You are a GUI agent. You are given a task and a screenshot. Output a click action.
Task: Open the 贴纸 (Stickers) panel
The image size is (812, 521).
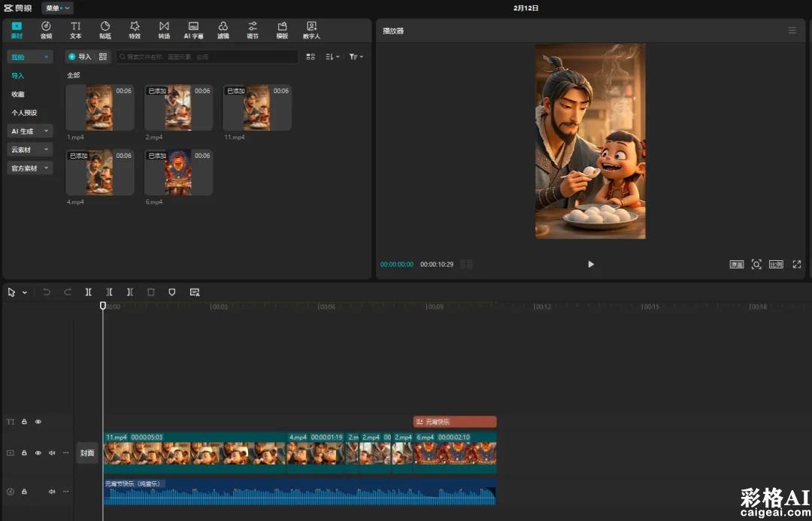tap(105, 30)
